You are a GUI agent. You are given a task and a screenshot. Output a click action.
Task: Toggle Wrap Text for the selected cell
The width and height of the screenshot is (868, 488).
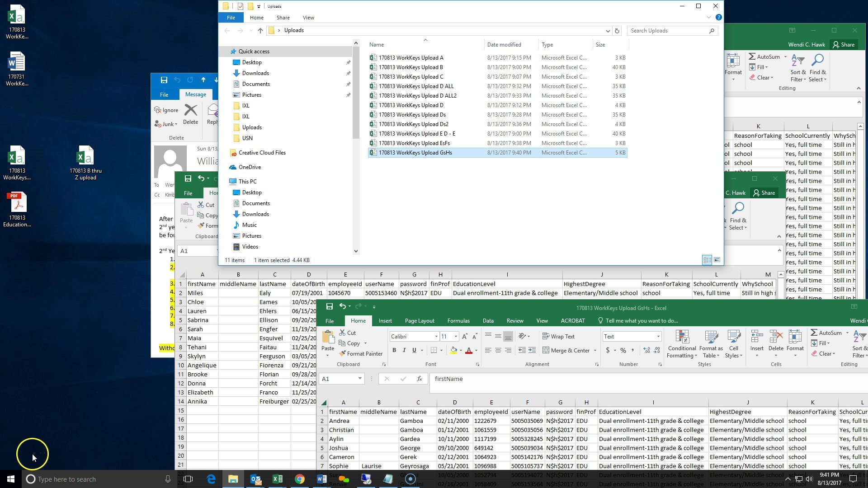[x=558, y=336]
